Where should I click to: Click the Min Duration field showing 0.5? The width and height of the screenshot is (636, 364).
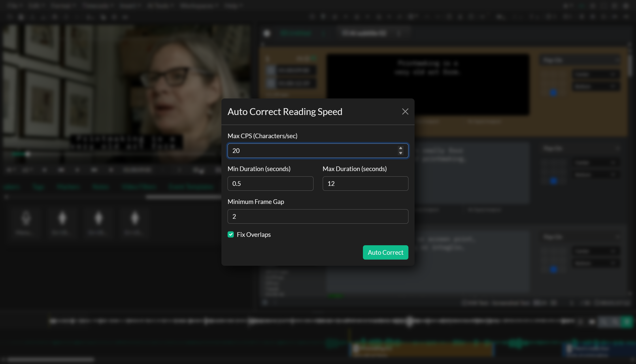pos(270,183)
